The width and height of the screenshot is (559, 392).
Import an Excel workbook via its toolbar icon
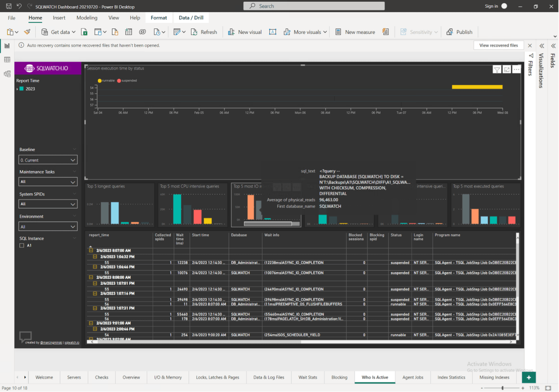[x=84, y=32]
